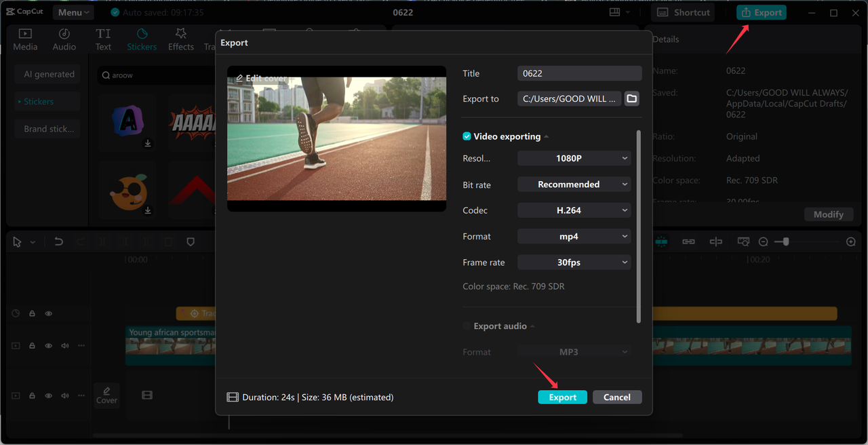Open the Shortcut panel

pyautogui.click(x=684, y=12)
